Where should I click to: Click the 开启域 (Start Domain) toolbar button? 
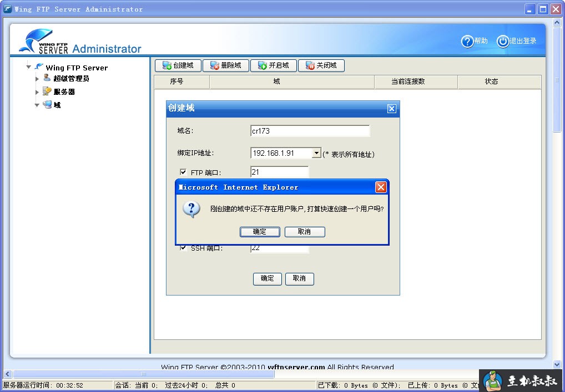[x=274, y=65]
